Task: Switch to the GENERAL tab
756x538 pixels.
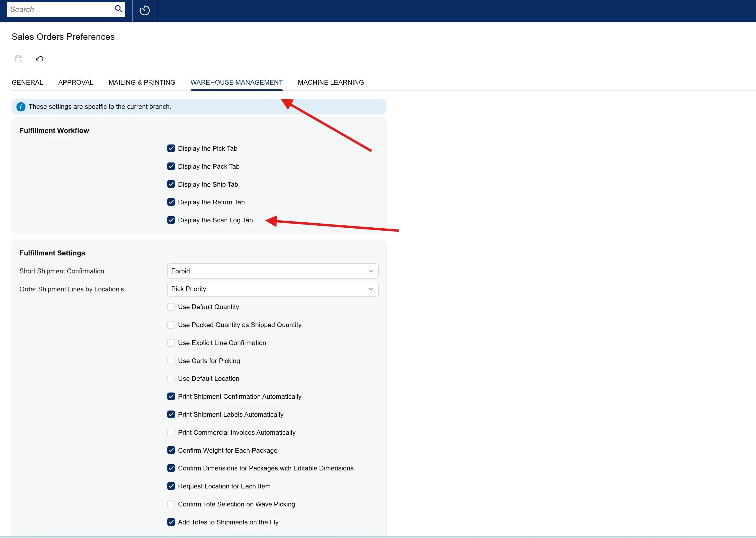Action: click(x=27, y=82)
